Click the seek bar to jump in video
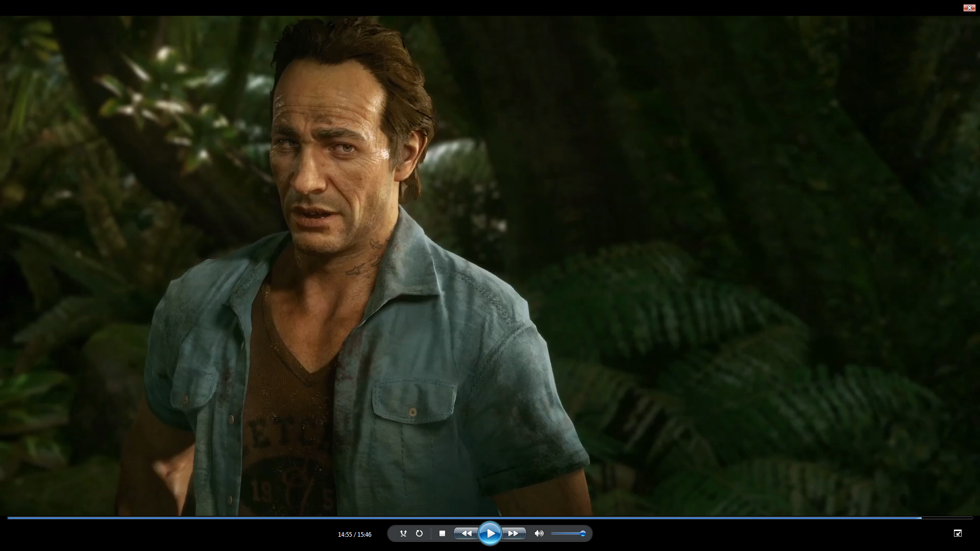 [490, 518]
